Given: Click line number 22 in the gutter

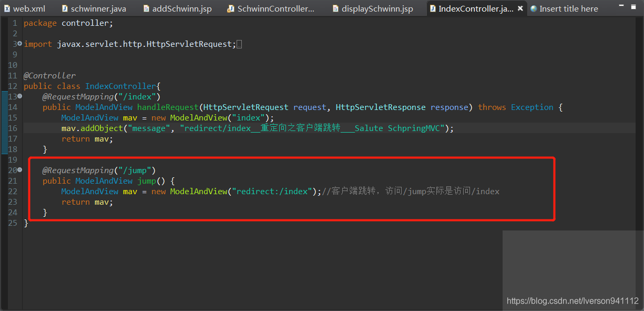Looking at the screenshot, I should (13, 192).
